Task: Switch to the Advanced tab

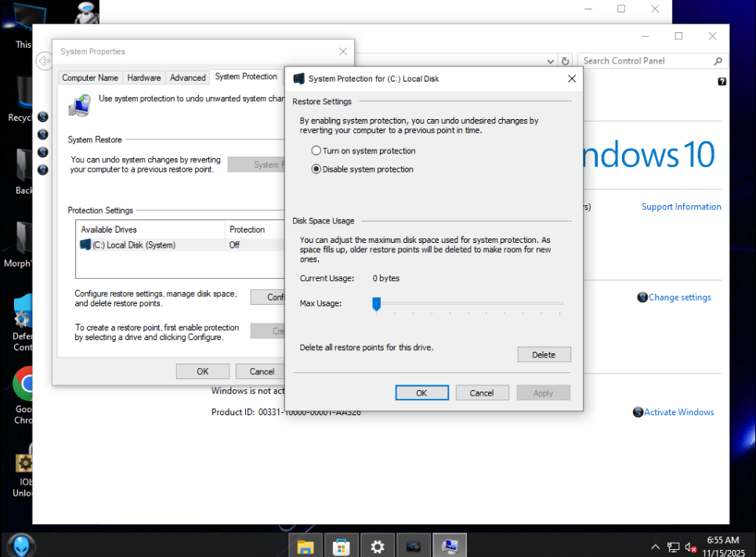Action: (x=187, y=78)
